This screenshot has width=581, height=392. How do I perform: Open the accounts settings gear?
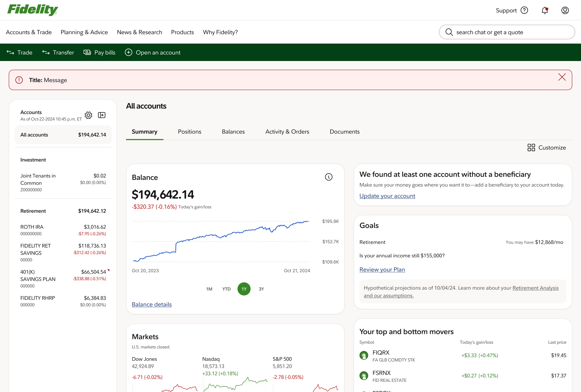click(x=88, y=115)
